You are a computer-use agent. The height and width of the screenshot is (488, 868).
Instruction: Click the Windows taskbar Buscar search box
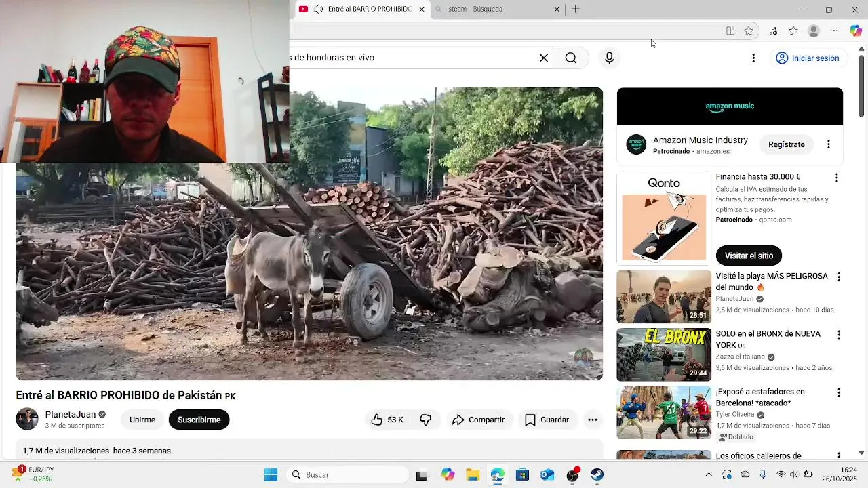pos(348,474)
